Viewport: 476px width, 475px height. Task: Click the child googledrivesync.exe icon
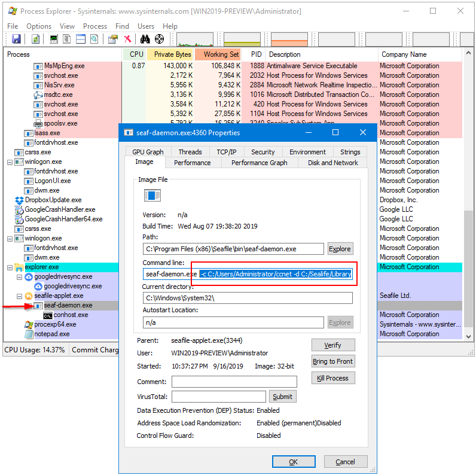[x=38, y=287]
